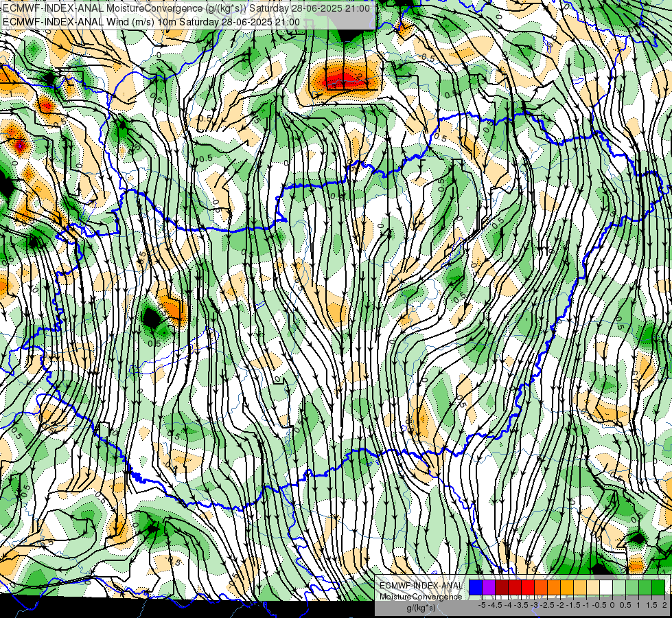Click the amber swatch between -2 and -1.5
Screen dimensions: 672x618
(x=567, y=587)
